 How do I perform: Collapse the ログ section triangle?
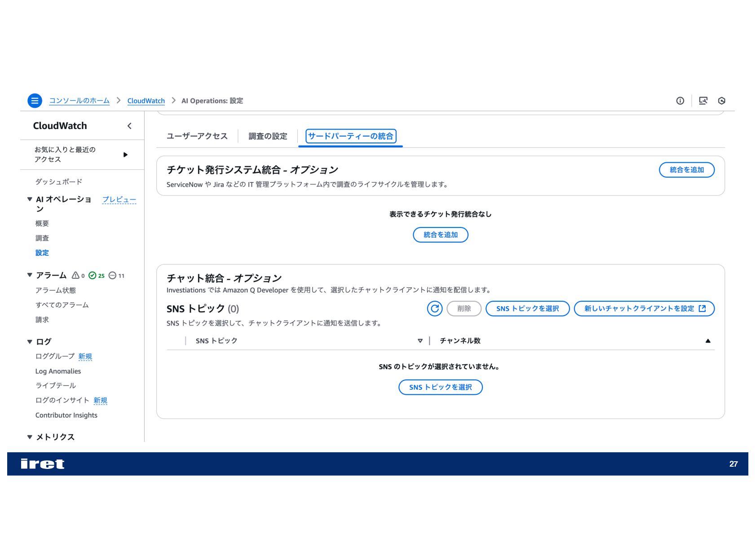(30, 342)
